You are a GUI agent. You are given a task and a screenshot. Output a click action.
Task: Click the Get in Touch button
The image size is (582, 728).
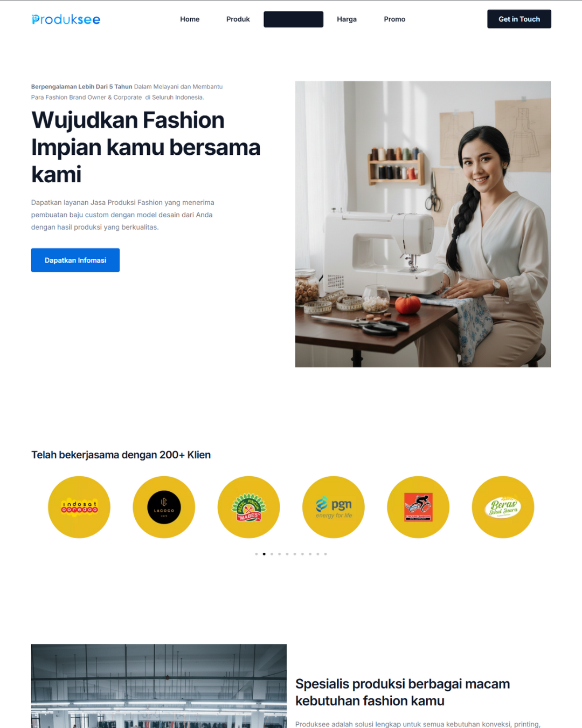click(x=519, y=19)
